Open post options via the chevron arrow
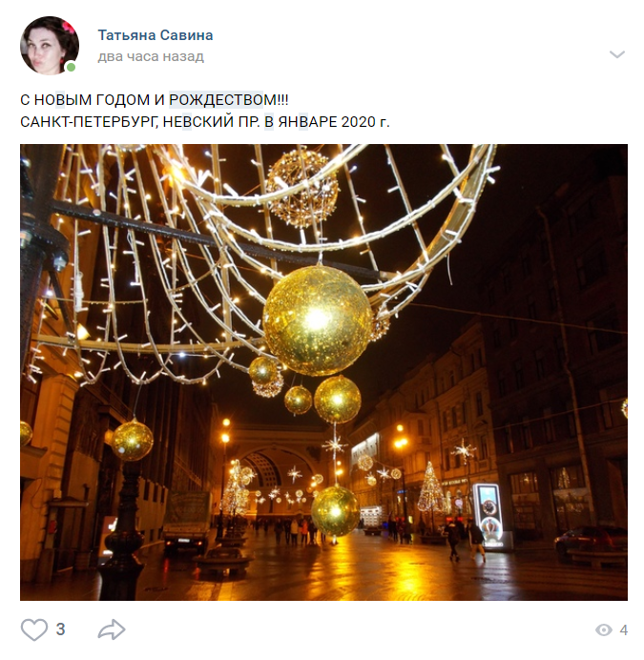Image resolution: width=644 pixels, height=660 pixels. [x=617, y=54]
